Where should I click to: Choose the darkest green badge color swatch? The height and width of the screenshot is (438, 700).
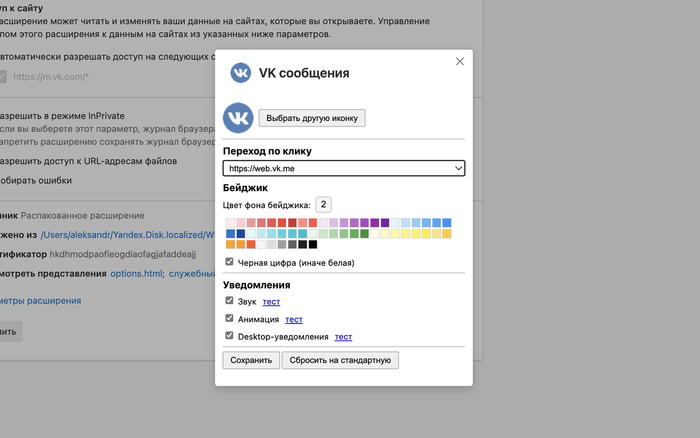click(x=364, y=234)
